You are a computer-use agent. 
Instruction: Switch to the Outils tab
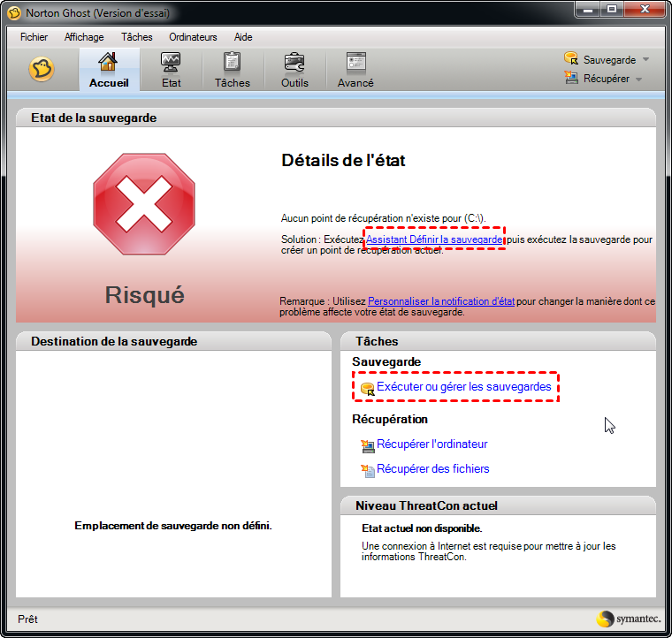coord(294,70)
